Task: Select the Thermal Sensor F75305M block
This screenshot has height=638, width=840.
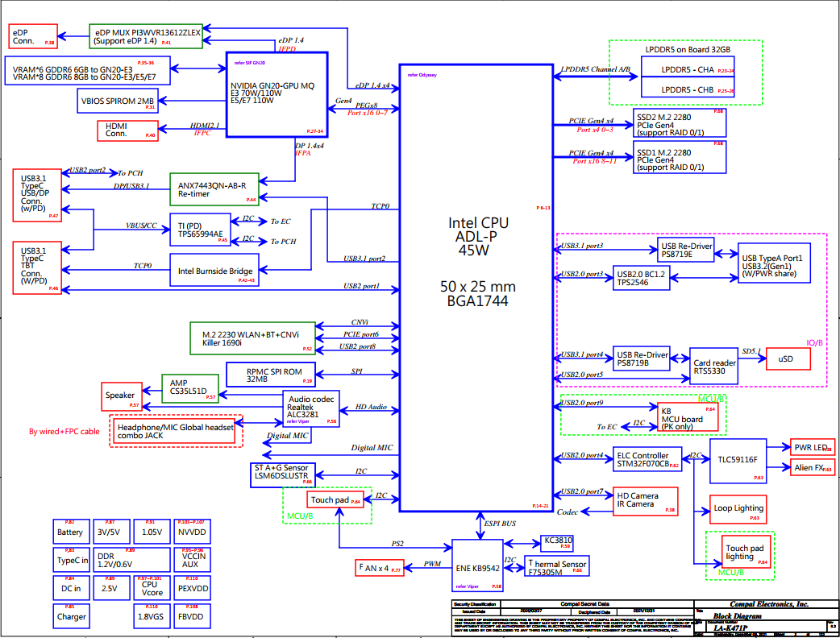Action: pos(556,566)
